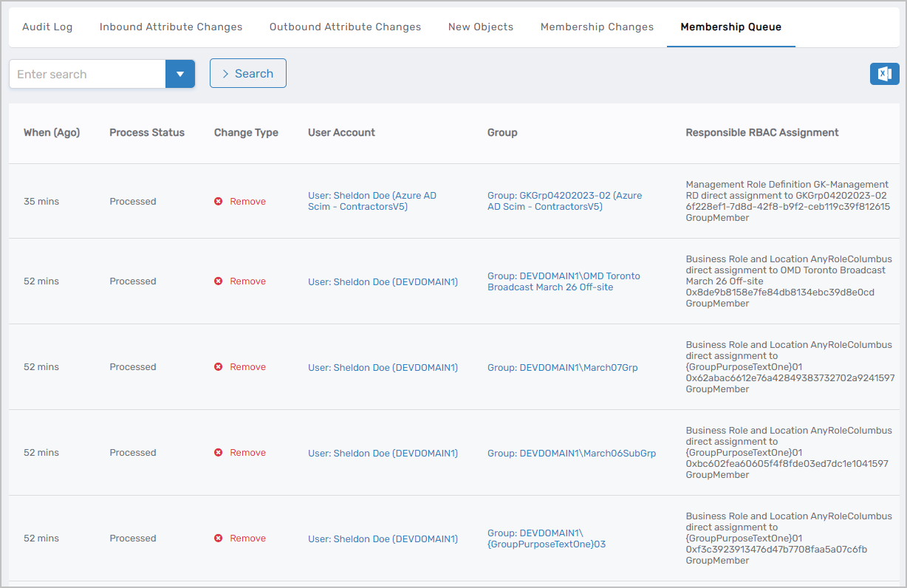This screenshot has height=588, width=907.
Task: Click the Excel export icon
Action: coord(884,74)
